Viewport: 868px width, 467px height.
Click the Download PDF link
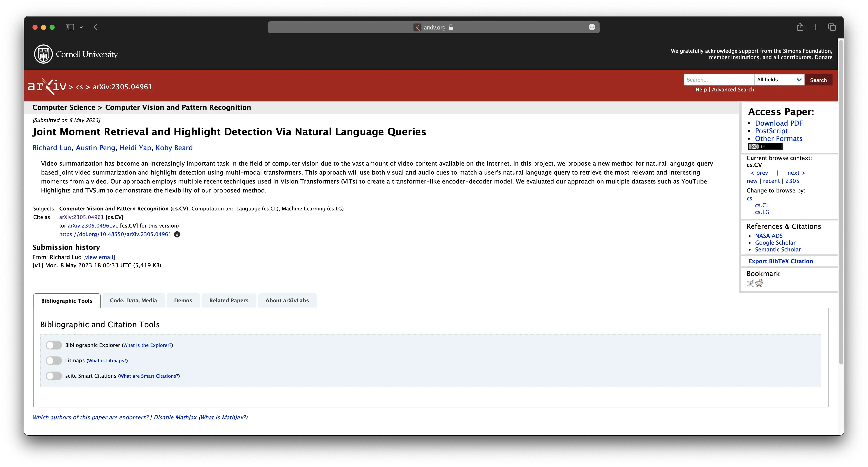click(779, 123)
